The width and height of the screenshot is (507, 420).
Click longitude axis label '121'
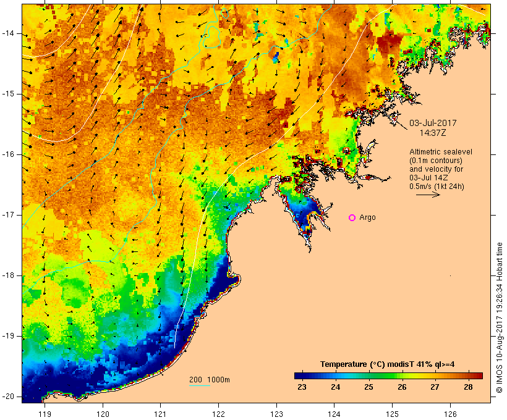[x=160, y=414]
